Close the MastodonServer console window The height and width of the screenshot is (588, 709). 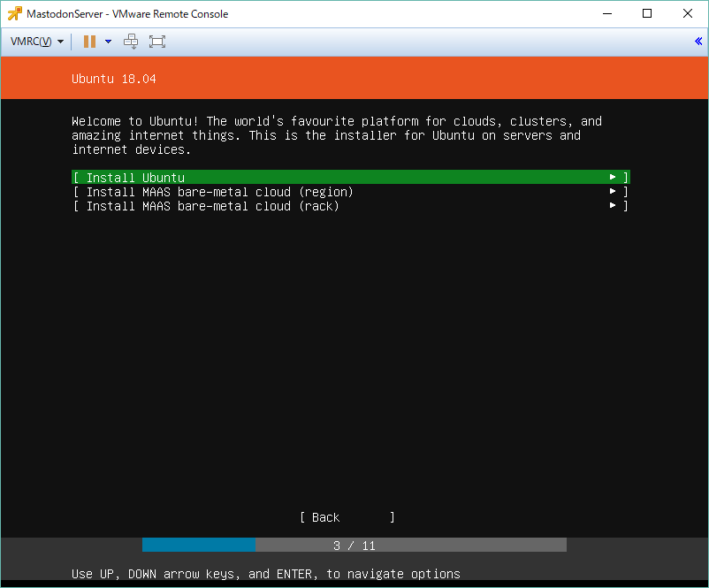pos(688,14)
